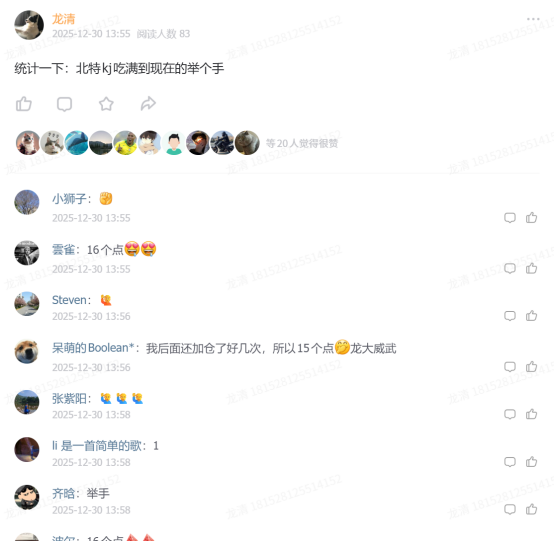Open 呆萌的Boolean* username link

click(93, 348)
